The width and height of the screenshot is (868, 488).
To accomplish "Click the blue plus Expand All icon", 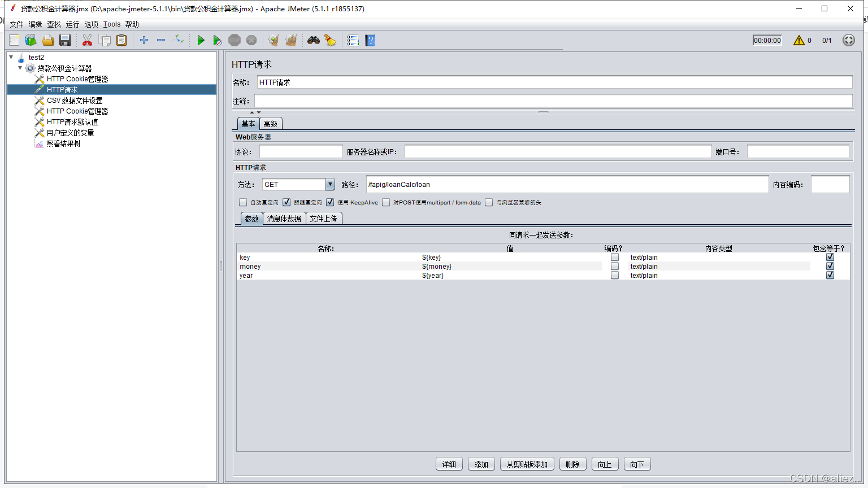I will (x=144, y=40).
